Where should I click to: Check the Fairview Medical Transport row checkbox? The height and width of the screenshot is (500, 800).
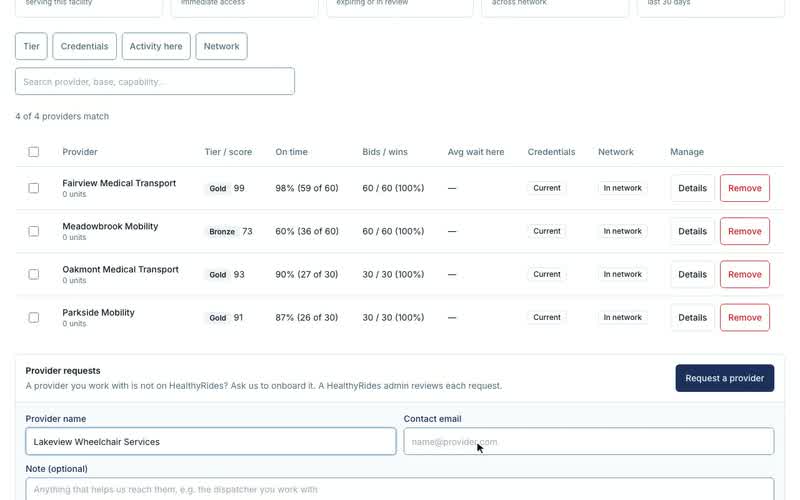point(34,188)
